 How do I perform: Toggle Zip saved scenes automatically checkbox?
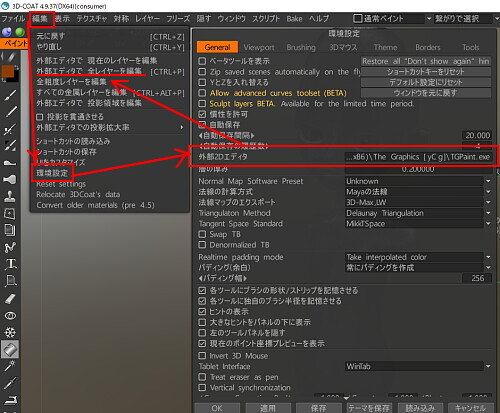click(202, 72)
